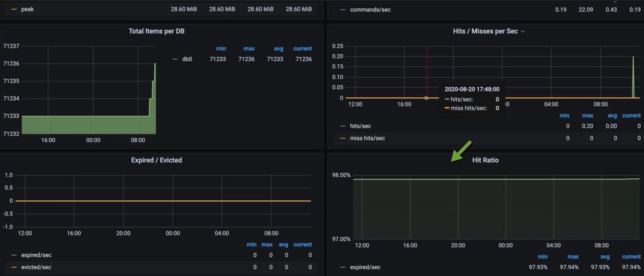The height and width of the screenshot is (276, 644).
Task: Change the peak series color swatch
Action: 14,9
